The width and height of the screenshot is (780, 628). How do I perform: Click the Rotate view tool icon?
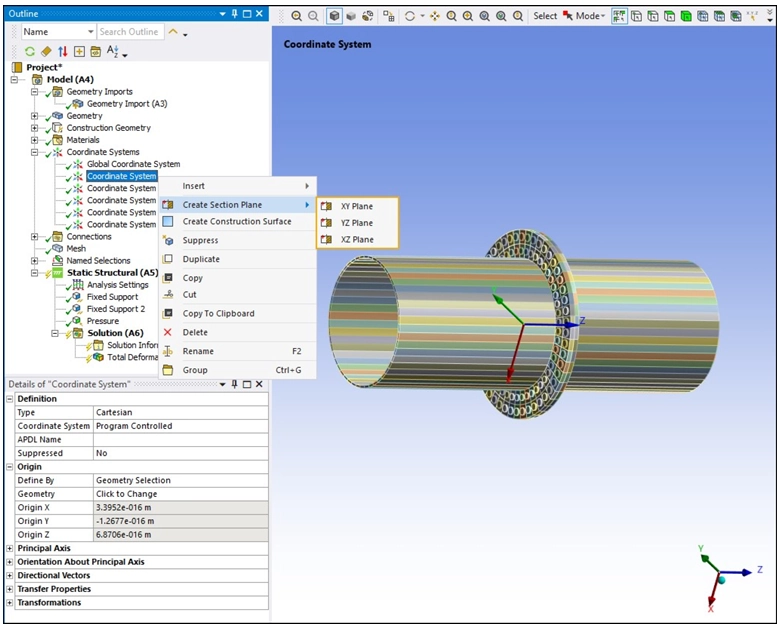coord(410,16)
